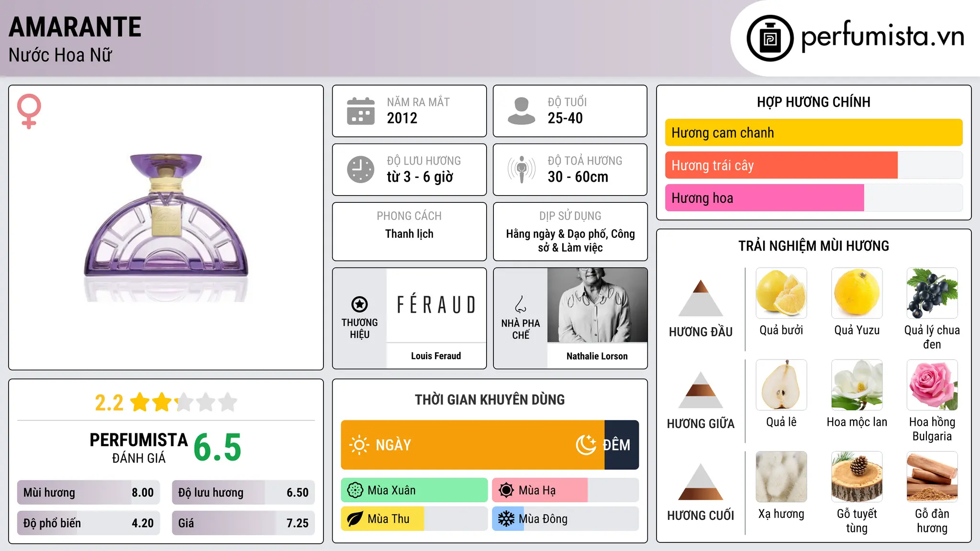
Task: Click the Dịp sử dụng label
Action: [x=570, y=216]
